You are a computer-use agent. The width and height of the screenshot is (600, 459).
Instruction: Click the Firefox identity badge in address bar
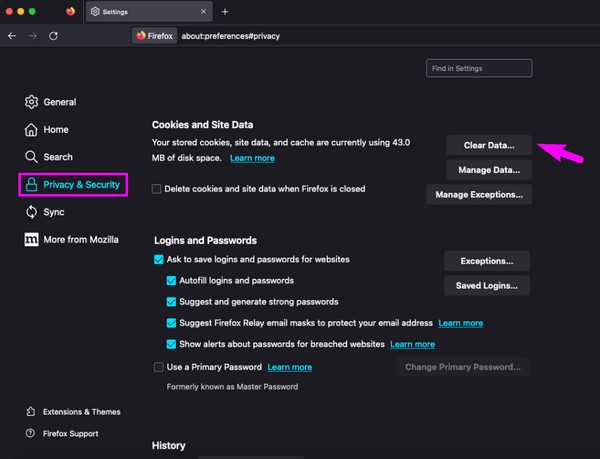coord(155,36)
